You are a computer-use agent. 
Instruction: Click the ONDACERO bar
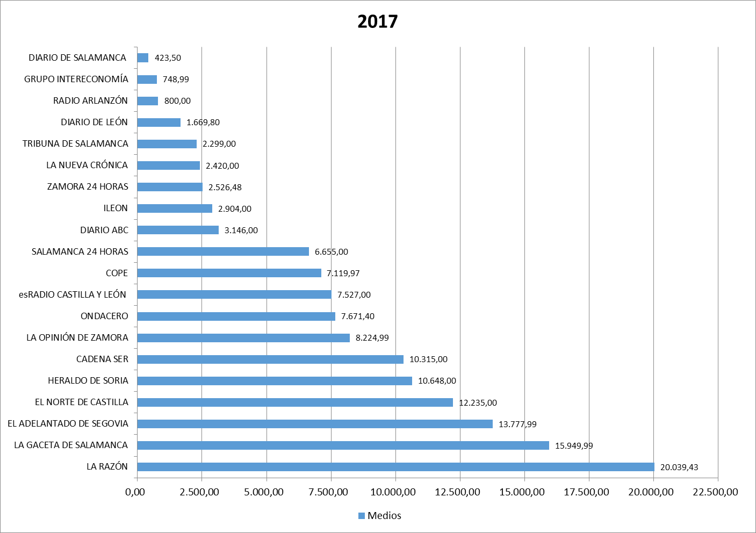click(x=236, y=316)
